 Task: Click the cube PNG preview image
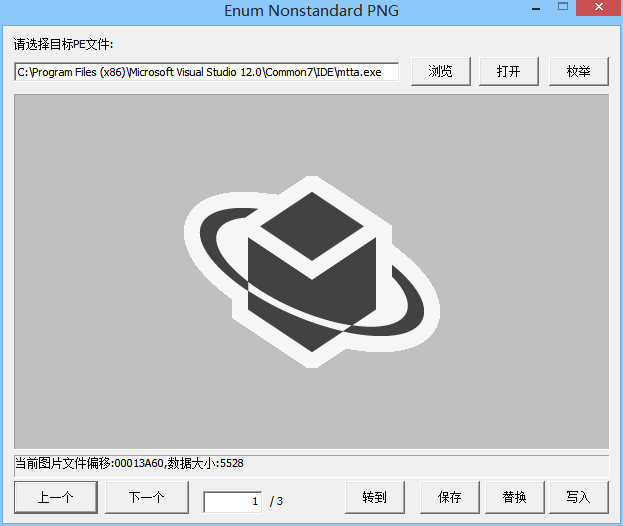tap(312, 272)
